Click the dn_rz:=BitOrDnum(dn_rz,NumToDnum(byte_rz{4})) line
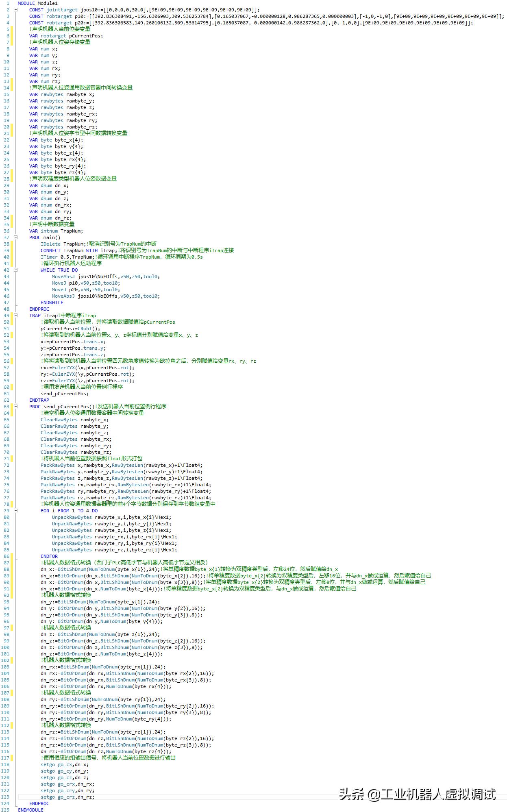 tap(106, 751)
